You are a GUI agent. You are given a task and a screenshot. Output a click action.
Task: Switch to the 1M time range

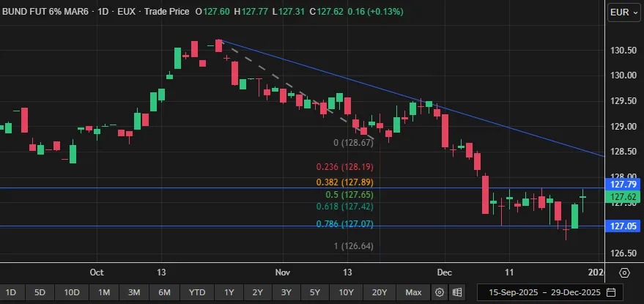point(104,292)
